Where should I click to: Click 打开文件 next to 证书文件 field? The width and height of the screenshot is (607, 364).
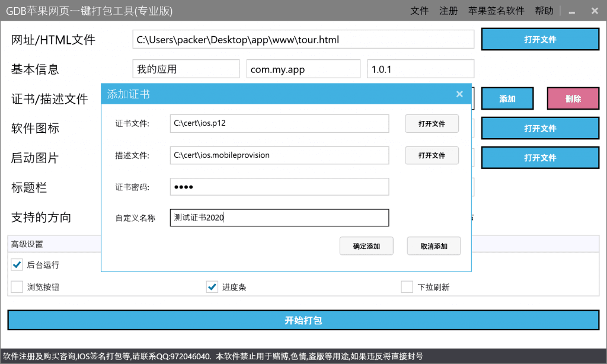432,124
